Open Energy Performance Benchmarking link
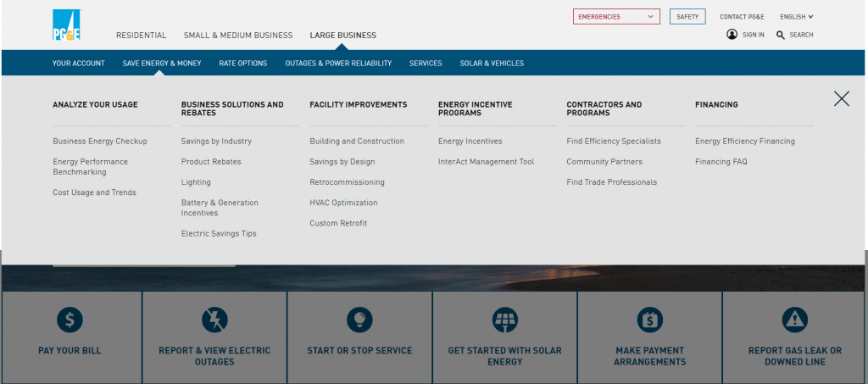The width and height of the screenshot is (868, 384). 90,166
